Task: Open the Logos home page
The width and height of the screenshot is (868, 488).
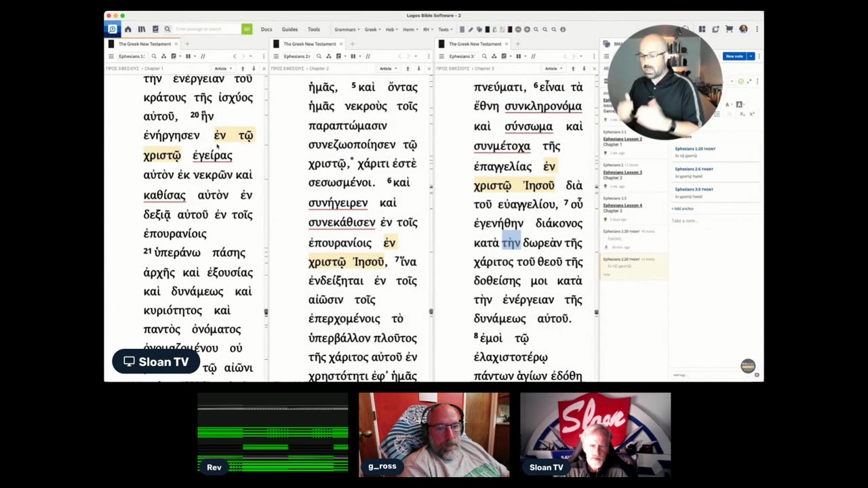Action: coord(127,29)
